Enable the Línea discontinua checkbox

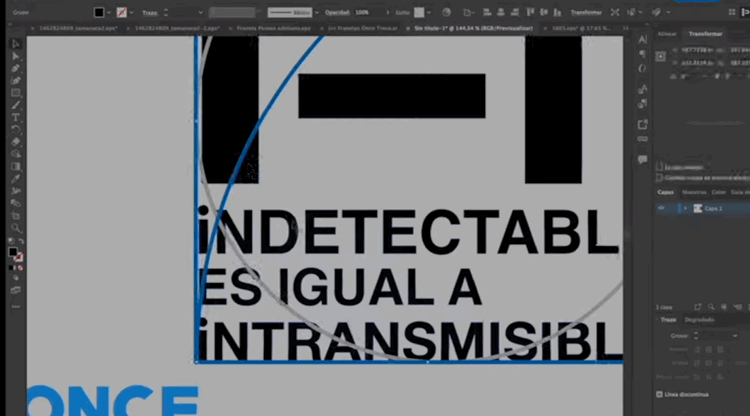click(x=659, y=394)
